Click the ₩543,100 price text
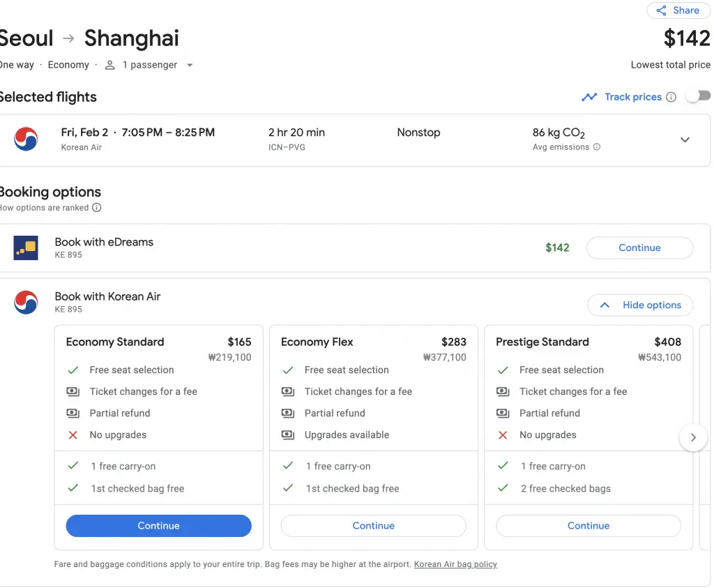This screenshot has width=714, height=588. coord(660,358)
